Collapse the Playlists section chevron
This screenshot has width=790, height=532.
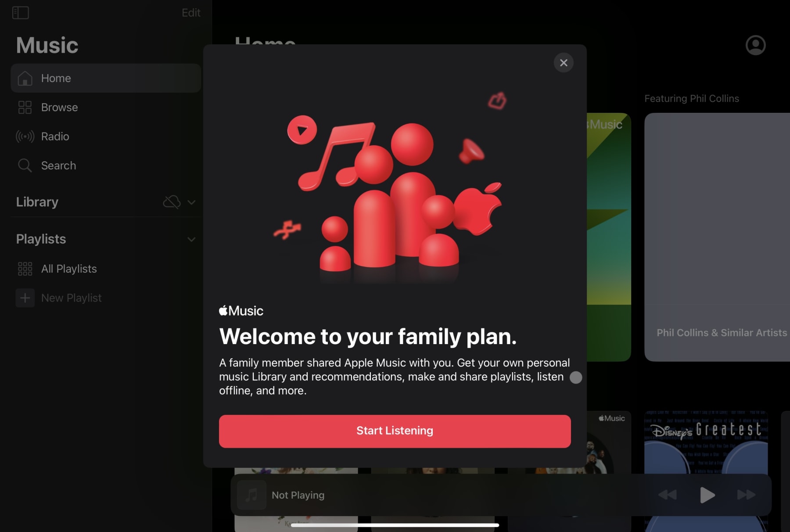click(x=191, y=240)
